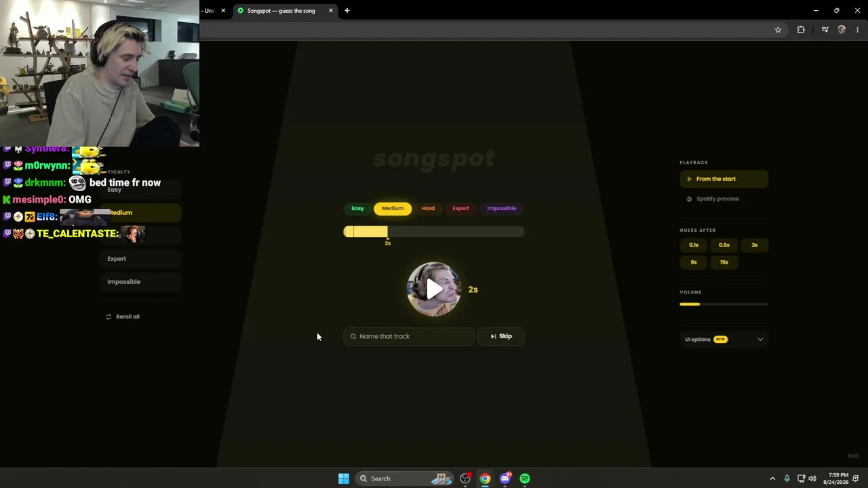Image resolution: width=868 pixels, height=488 pixels.
Task: Skip the current track
Action: click(x=501, y=336)
